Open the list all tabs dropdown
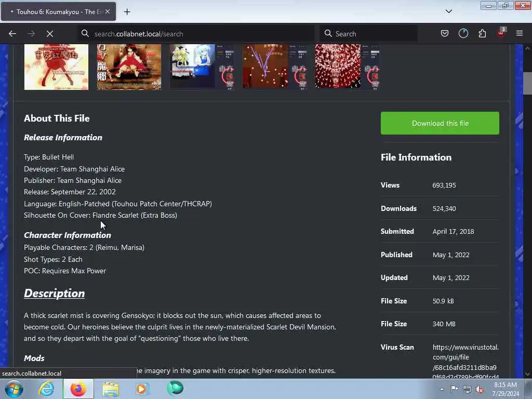This screenshot has width=532, height=399. click(x=449, y=11)
